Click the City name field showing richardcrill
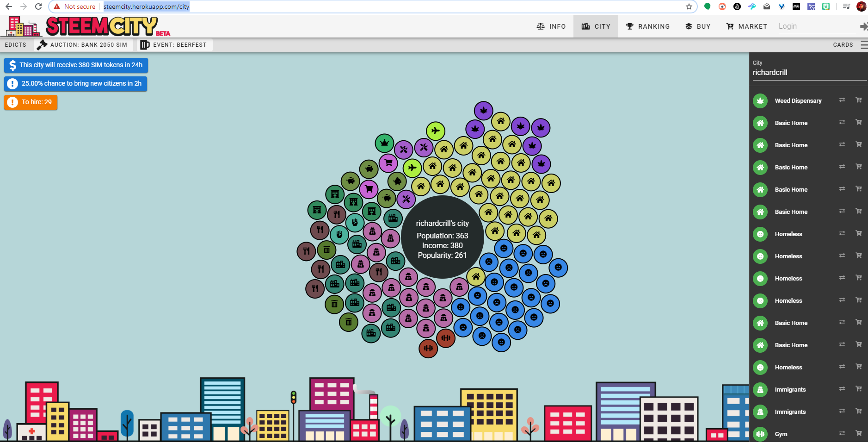 809,73
